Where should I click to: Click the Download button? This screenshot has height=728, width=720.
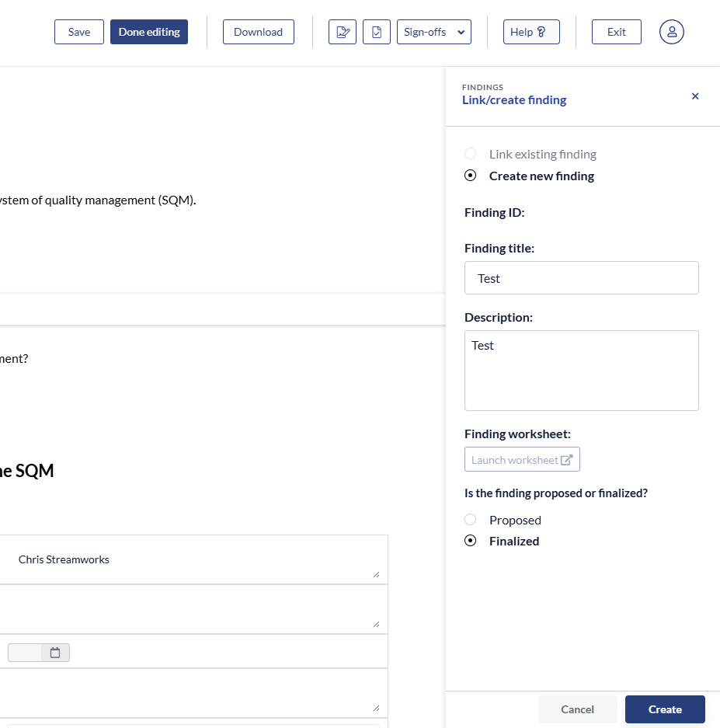(x=258, y=32)
